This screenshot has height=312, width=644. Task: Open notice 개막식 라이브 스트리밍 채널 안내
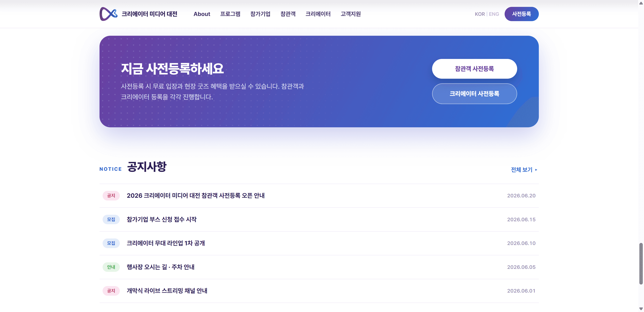coord(319,291)
